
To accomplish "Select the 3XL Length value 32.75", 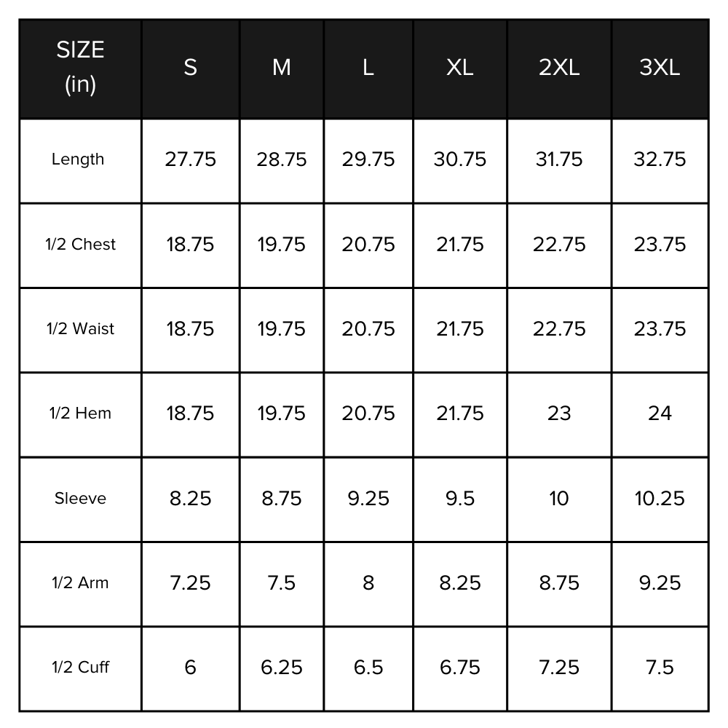I will pos(660,159).
